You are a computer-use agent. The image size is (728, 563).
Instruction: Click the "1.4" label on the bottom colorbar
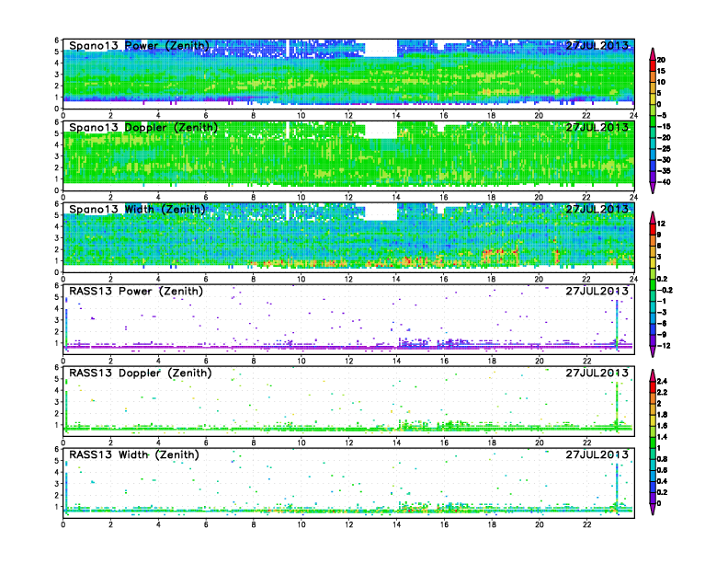[x=663, y=437]
